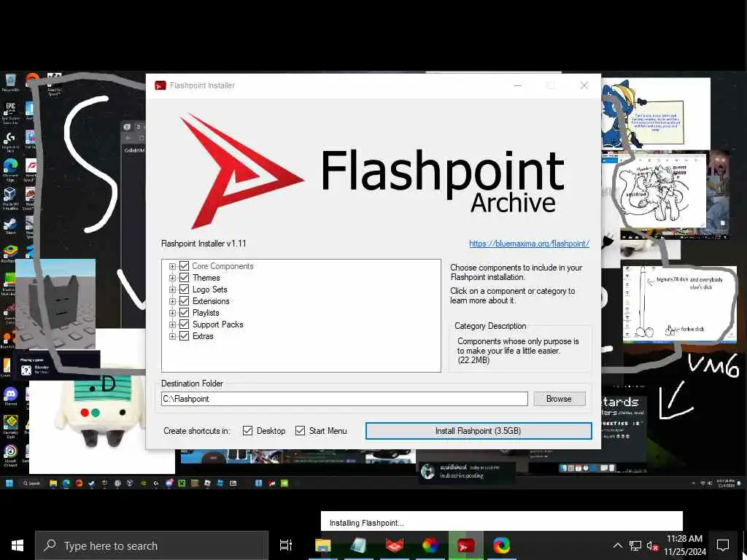Click the Browse button

tap(560, 399)
